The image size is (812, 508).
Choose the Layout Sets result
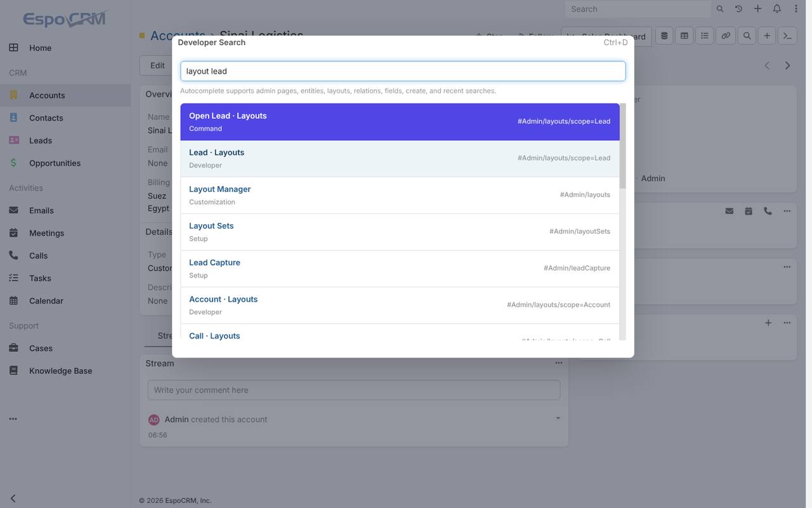400,232
